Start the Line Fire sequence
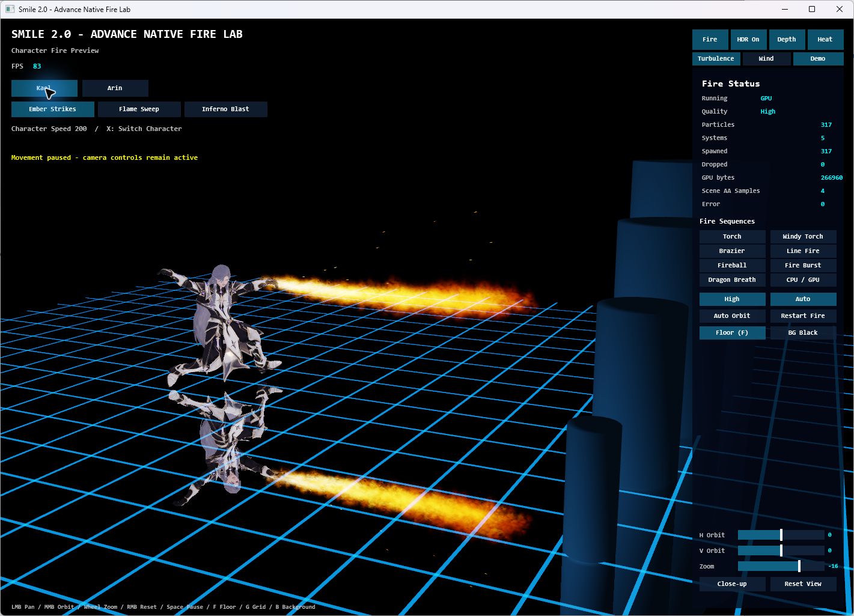854x616 pixels. pos(803,251)
